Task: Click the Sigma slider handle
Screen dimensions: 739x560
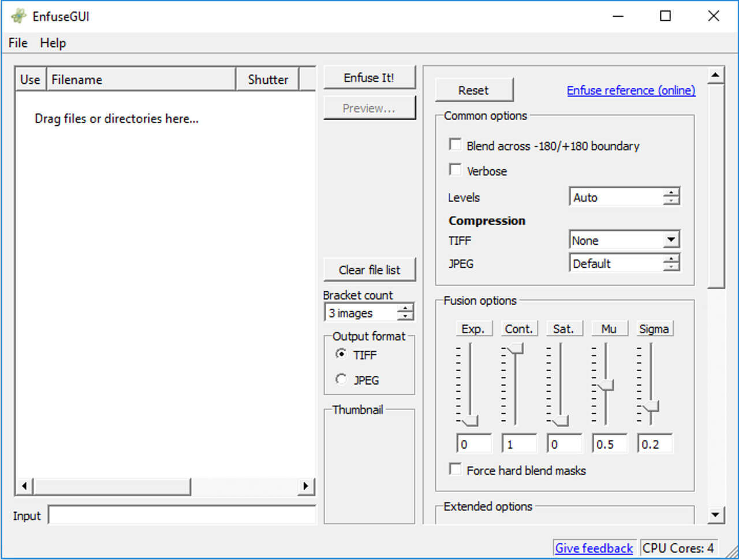Action: point(651,406)
